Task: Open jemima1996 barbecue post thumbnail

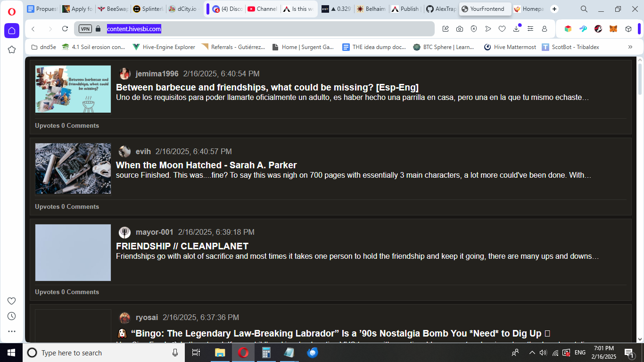Action: point(73,89)
